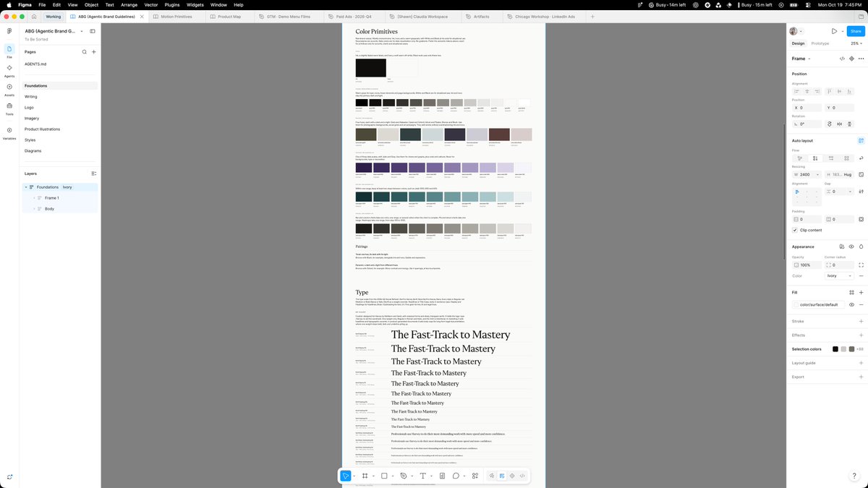Open the zoom level 25% dropdown
The width and height of the screenshot is (868, 488).
856,43
